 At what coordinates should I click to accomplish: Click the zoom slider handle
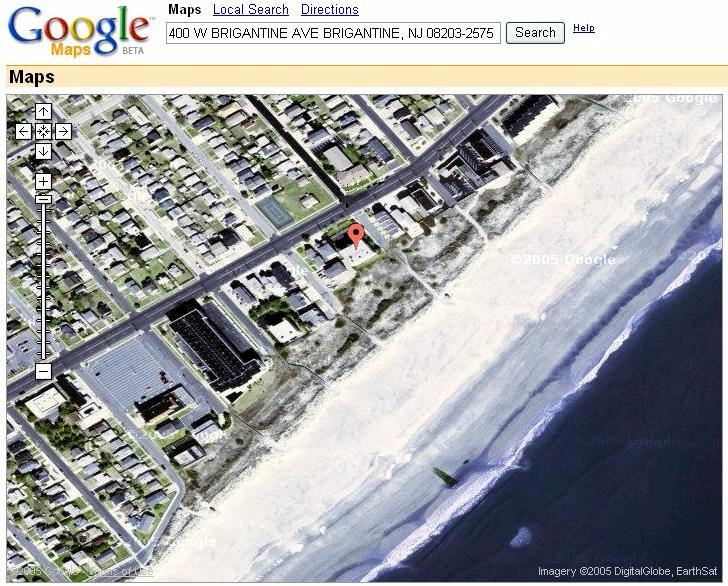tap(43, 199)
